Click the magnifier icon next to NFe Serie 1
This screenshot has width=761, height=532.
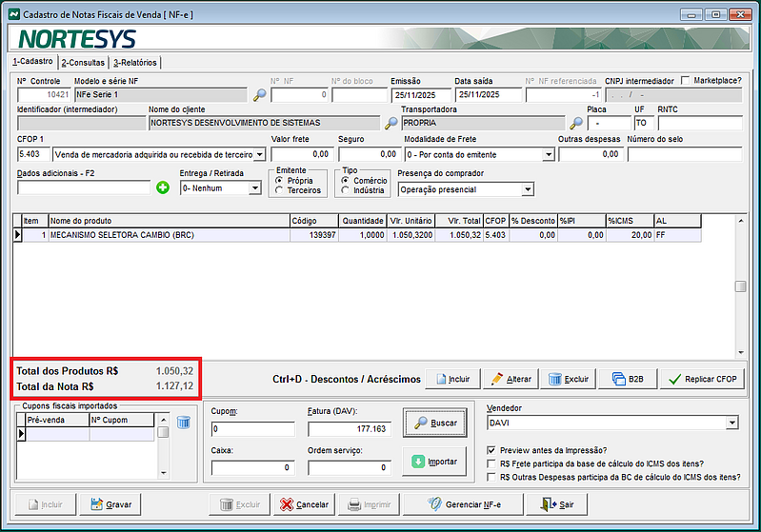[259, 94]
